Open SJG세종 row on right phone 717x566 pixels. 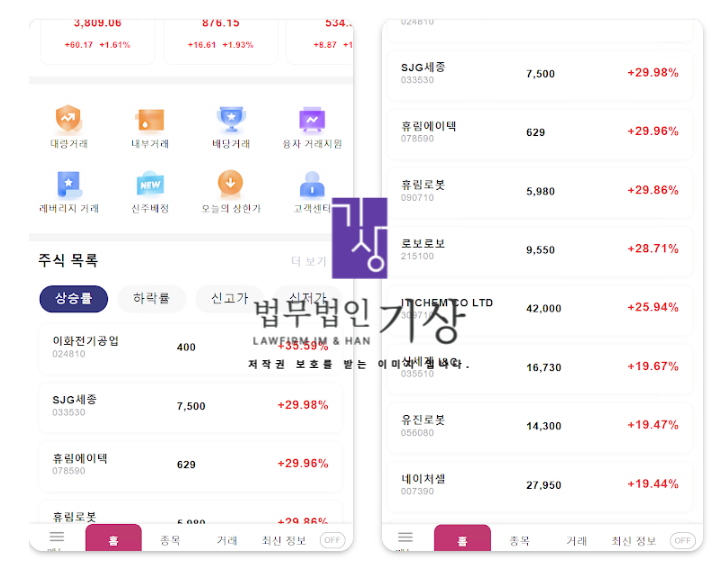(x=540, y=75)
